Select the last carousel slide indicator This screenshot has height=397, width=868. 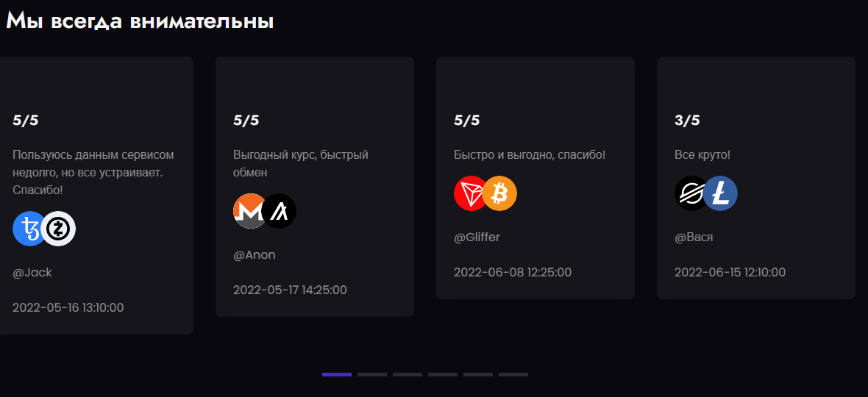tap(513, 374)
